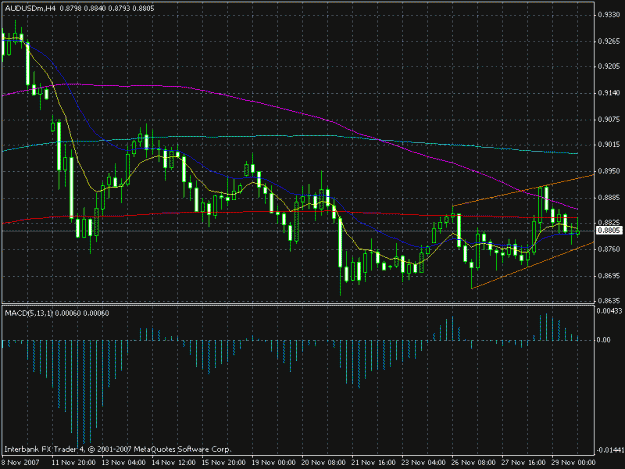This screenshot has height=469, width=625.
Task: Click the 14 Nov 12:00 time label
Action: (174, 462)
